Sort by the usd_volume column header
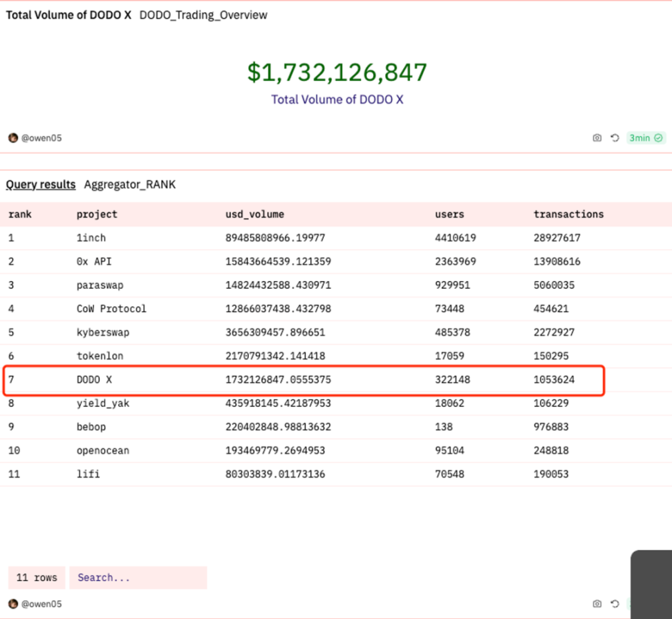Viewport: 672px width, 619px height. click(x=254, y=214)
